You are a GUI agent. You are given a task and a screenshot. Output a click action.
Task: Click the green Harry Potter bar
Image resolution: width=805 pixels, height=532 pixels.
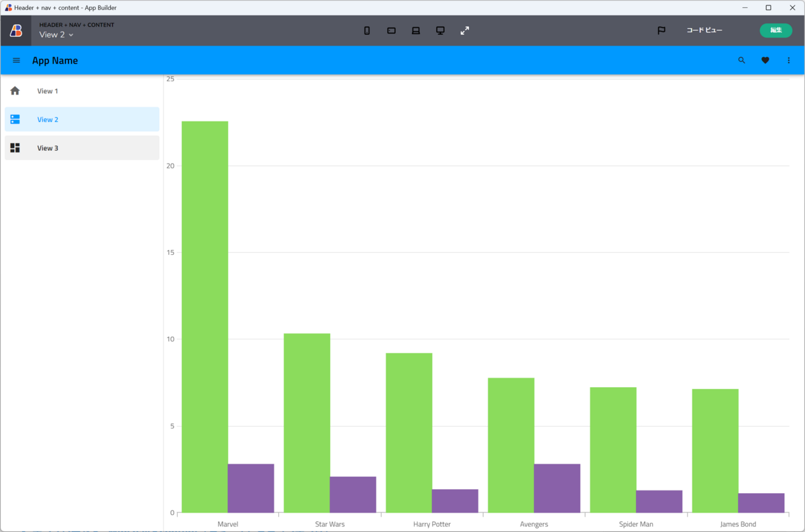pos(409,433)
